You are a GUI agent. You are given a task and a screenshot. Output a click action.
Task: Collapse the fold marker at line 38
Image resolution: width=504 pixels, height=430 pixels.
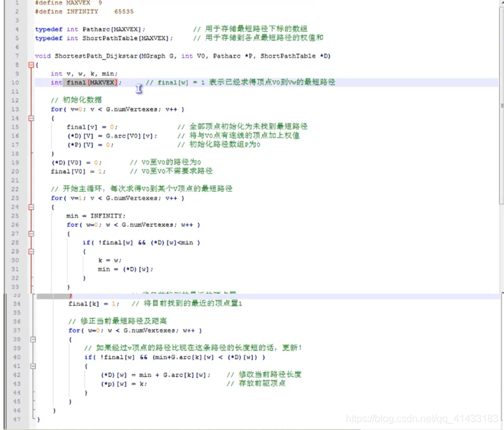click(33, 339)
